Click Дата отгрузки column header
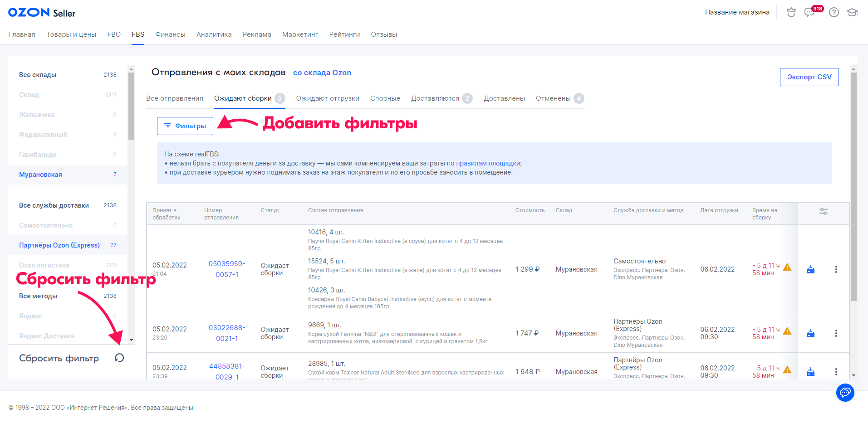 (x=719, y=210)
